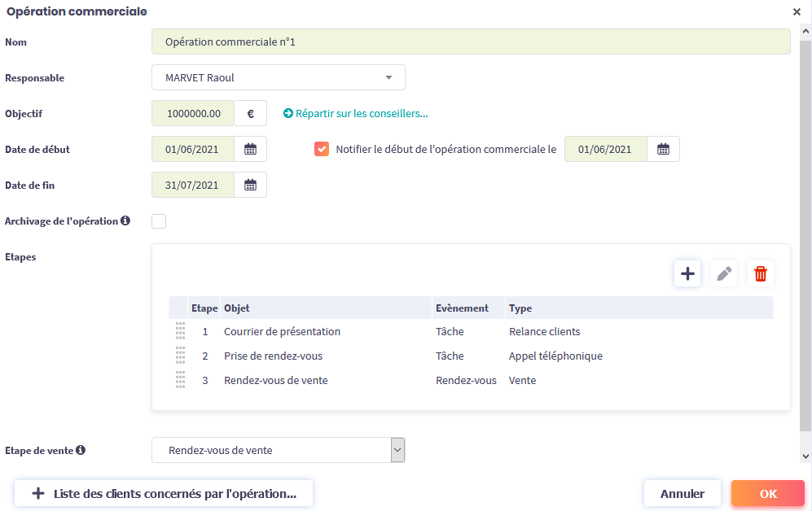Grab the drag handle of Courrier de présentation
This screenshot has width=812, height=511.
[x=180, y=331]
